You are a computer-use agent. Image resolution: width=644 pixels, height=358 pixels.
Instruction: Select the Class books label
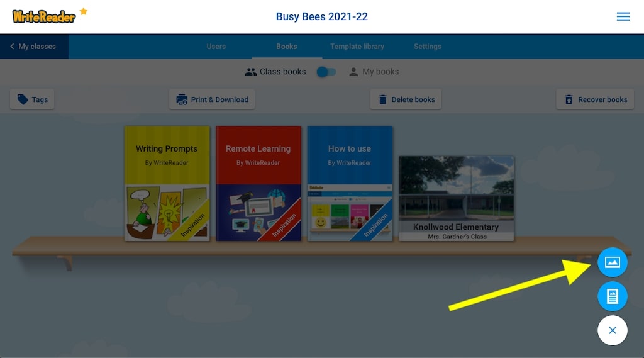[x=282, y=72]
